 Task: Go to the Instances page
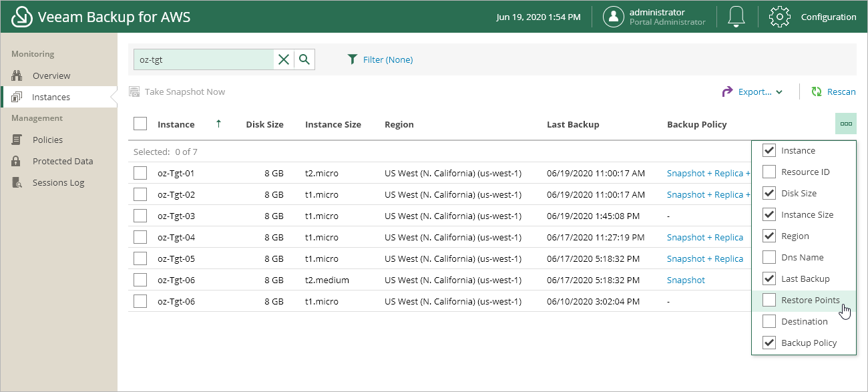(x=51, y=97)
